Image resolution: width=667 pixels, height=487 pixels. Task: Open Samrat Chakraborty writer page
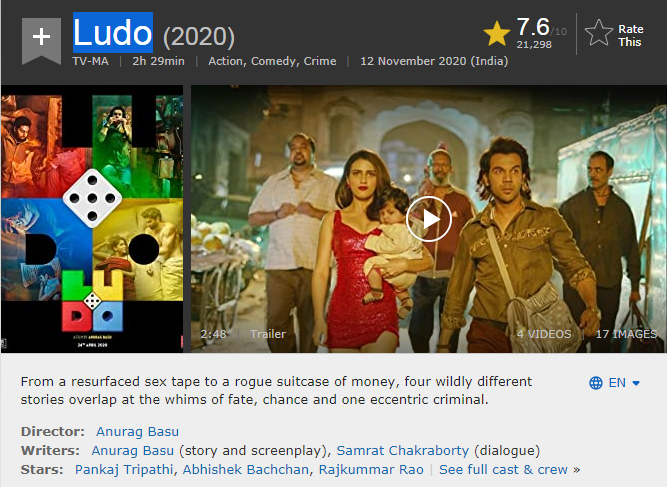click(402, 450)
